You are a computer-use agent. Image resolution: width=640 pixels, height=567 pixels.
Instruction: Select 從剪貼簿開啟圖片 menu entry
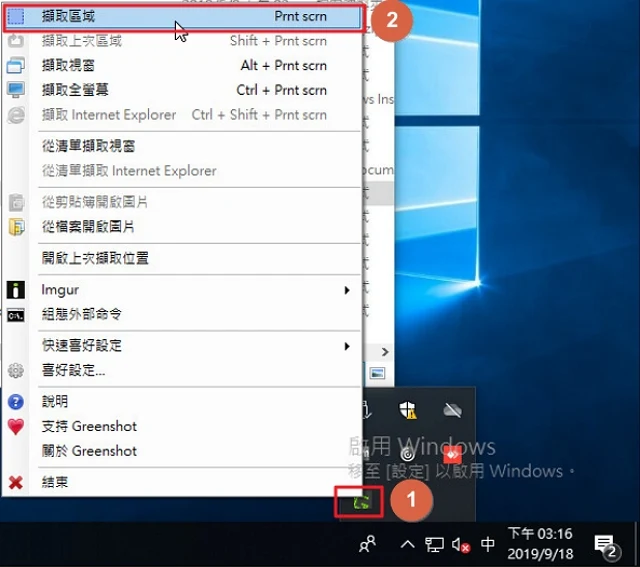[x=182, y=202]
